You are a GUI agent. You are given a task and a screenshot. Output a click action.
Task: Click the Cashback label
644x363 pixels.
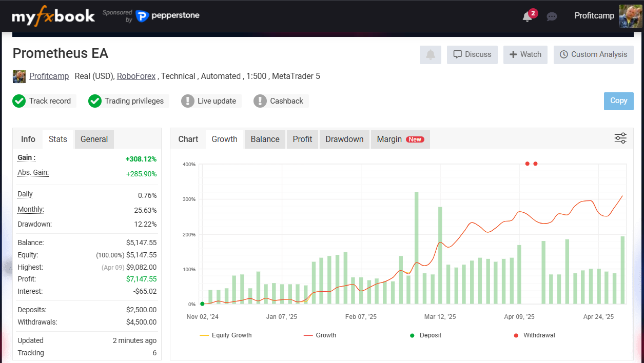287,101
